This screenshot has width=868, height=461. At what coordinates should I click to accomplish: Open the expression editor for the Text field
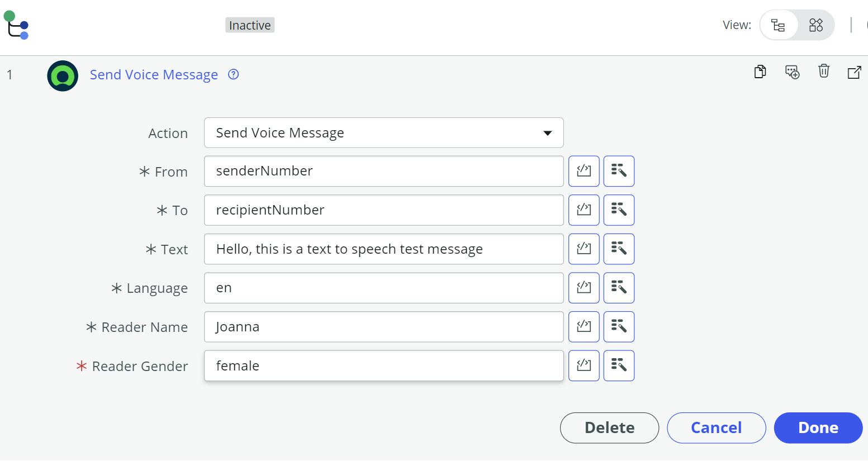tap(584, 249)
